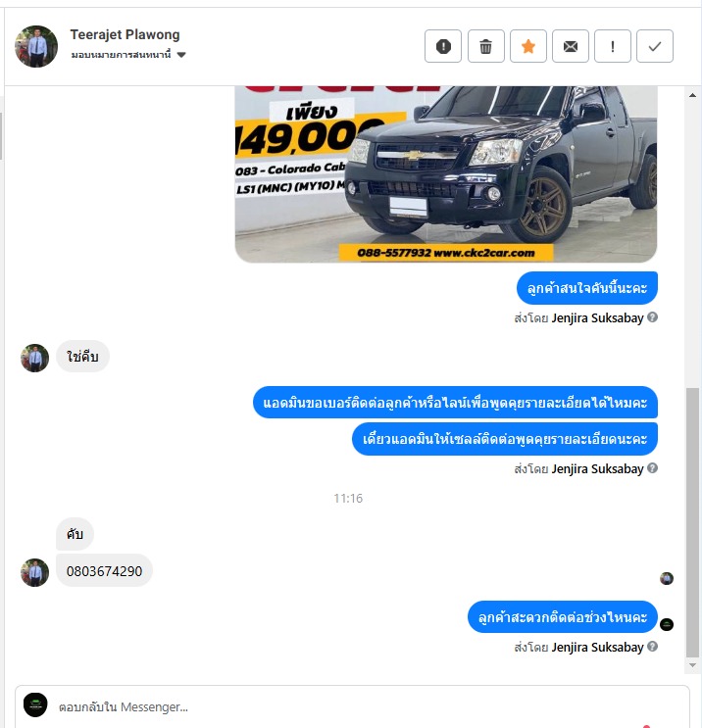Open the black Chevrolet Colorado ad image
The width and height of the screenshot is (702, 728).
tap(446, 174)
